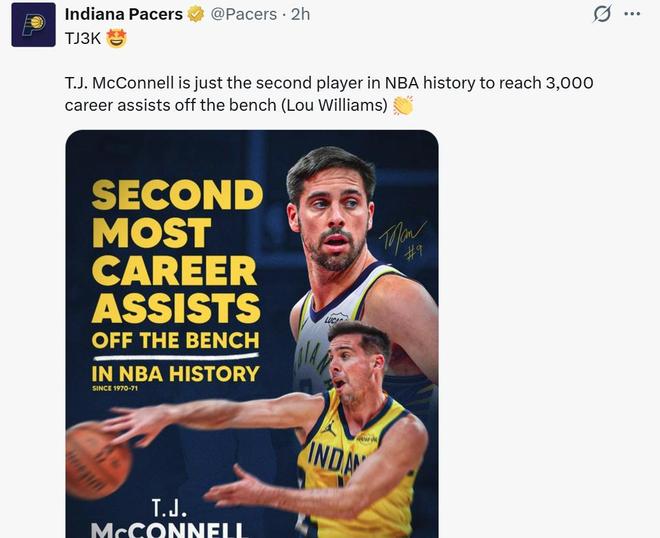Screen dimensions: 660x538
Task: Open the Indiana Pacers display name
Action: click(x=123, y=15)
